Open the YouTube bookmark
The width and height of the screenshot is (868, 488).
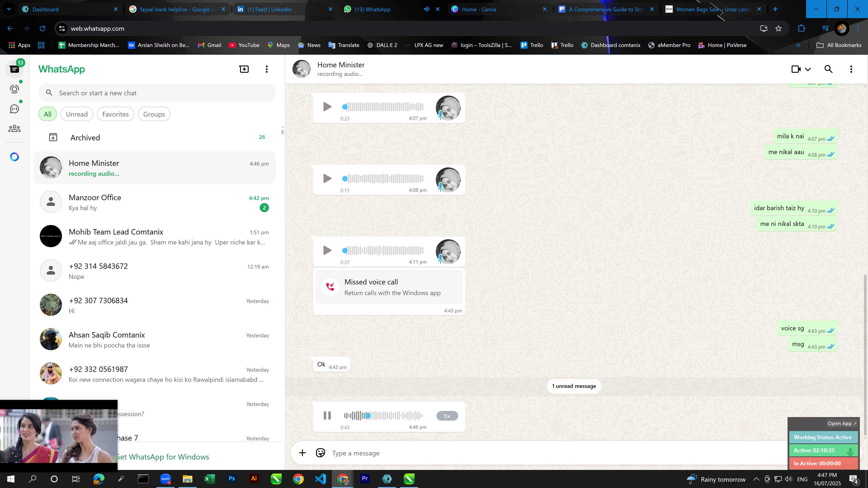[x=244, y=45]
